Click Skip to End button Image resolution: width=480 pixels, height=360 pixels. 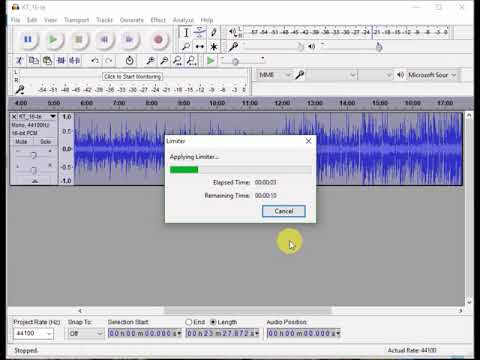coord(129,40)
